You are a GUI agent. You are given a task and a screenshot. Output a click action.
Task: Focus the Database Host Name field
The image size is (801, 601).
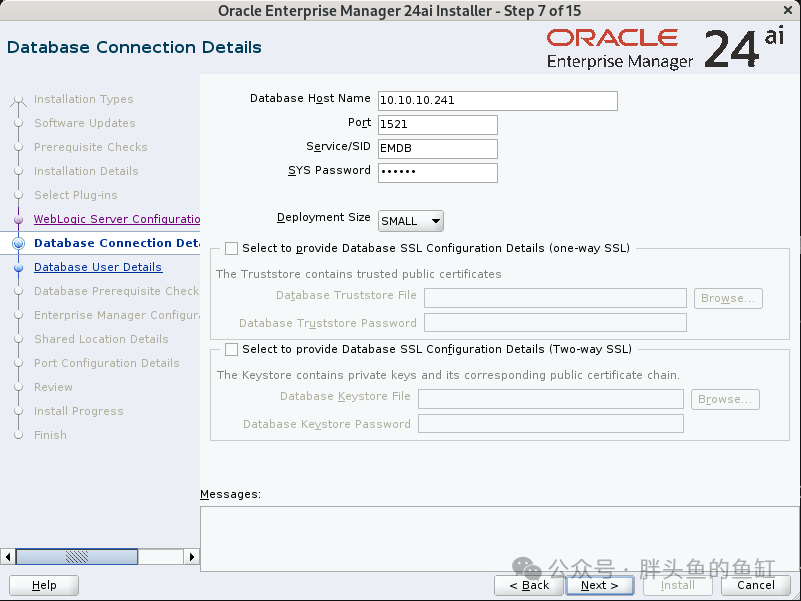498,101
